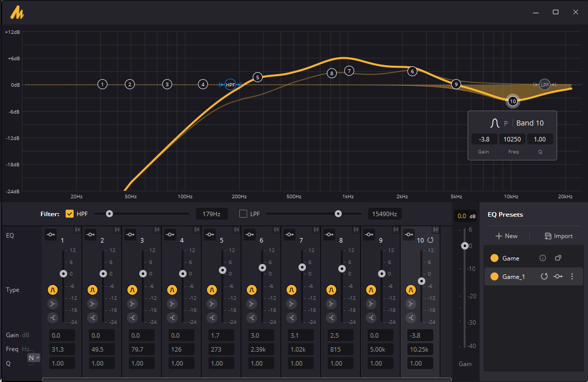The height and width of the screenshot is (382, 588).
Task: Select the Game preset in list
Action: click(511, 258)
